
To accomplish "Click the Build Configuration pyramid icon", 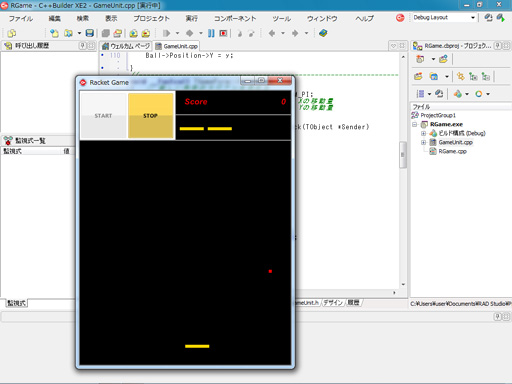I will point(458,94).
